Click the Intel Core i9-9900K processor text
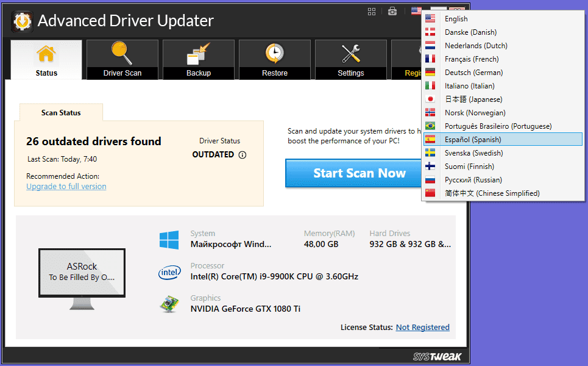 (274, 277)
